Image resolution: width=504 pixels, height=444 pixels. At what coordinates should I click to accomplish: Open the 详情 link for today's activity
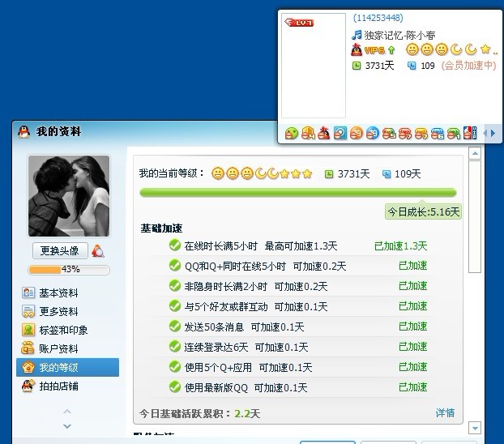(445, 413)
